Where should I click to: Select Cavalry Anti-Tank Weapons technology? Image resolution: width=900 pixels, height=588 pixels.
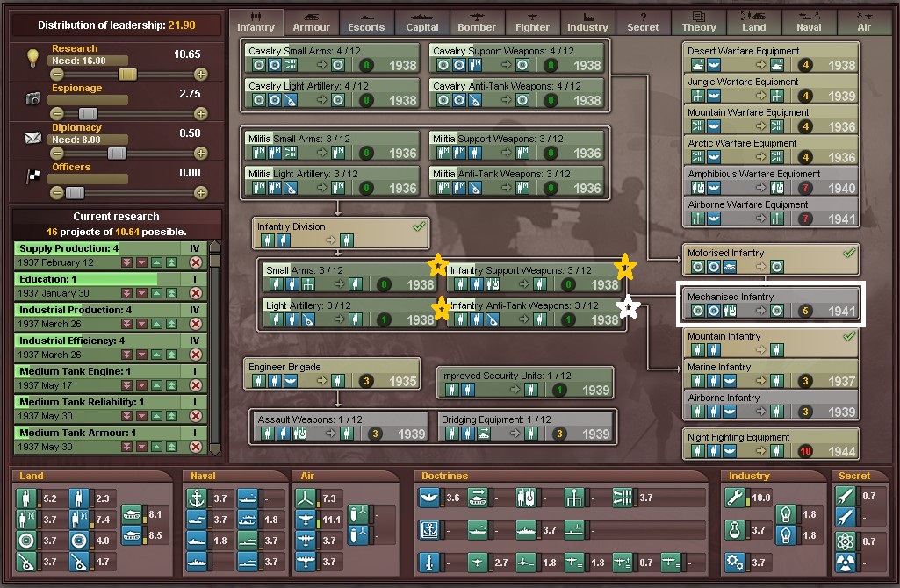coord(516,93)
